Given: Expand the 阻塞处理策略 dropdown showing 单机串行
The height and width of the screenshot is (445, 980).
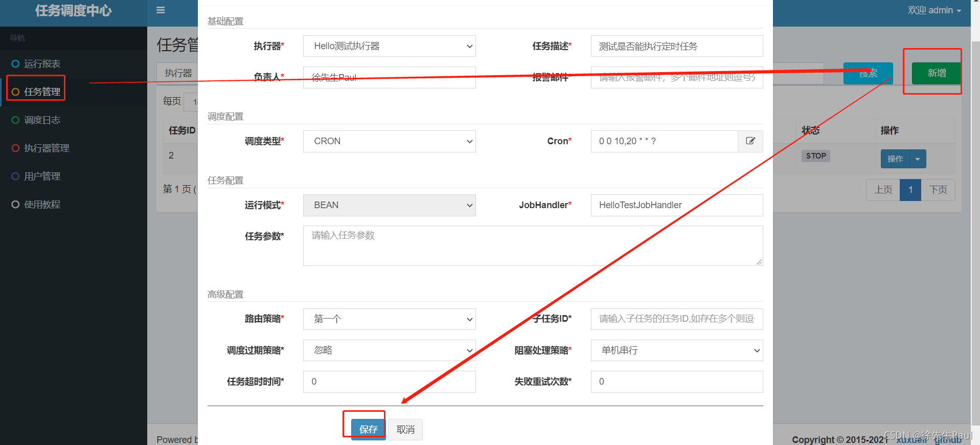Looking at the screenshot, I should 677,350.
